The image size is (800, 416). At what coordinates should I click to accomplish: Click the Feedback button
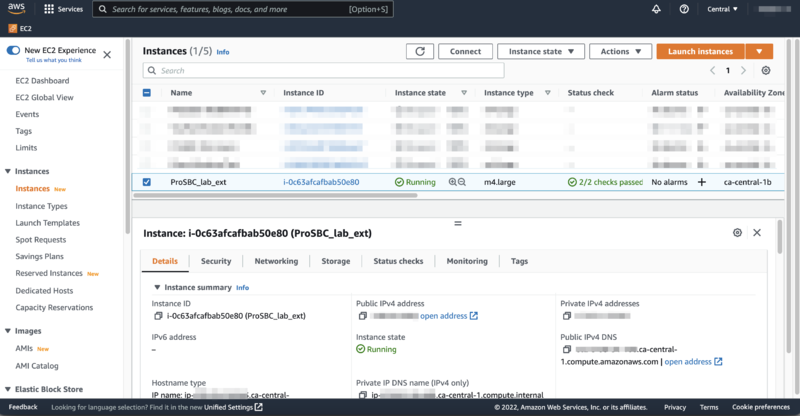point(23,407)
